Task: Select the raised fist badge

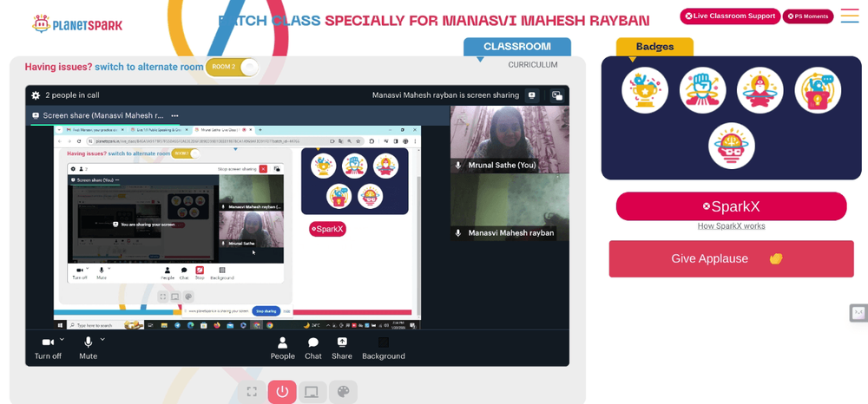Action: 702,90
